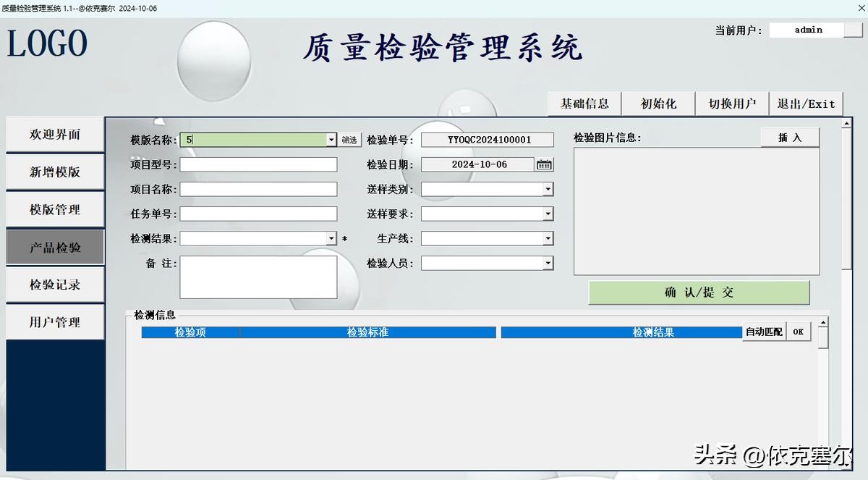
Task: Open the calendar picker for 检验日期
Action: [x=544, y=165]
